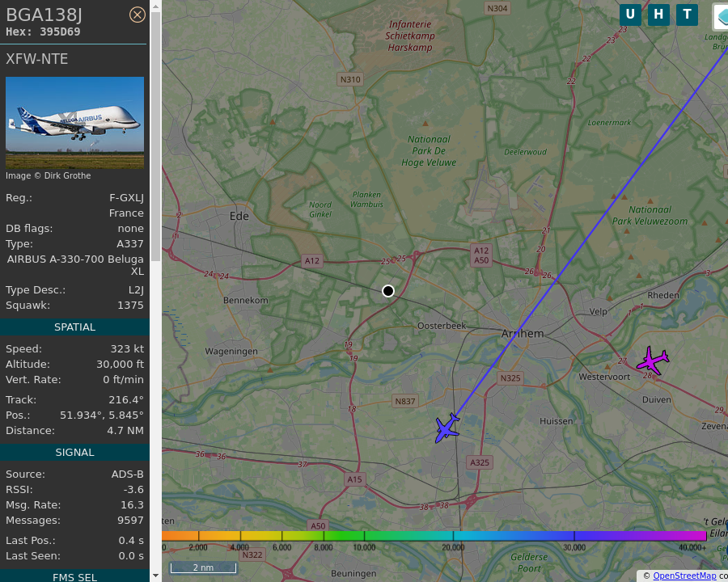Click the Huissen label on map
Screen dimensions: 728x582
point(557,421)
